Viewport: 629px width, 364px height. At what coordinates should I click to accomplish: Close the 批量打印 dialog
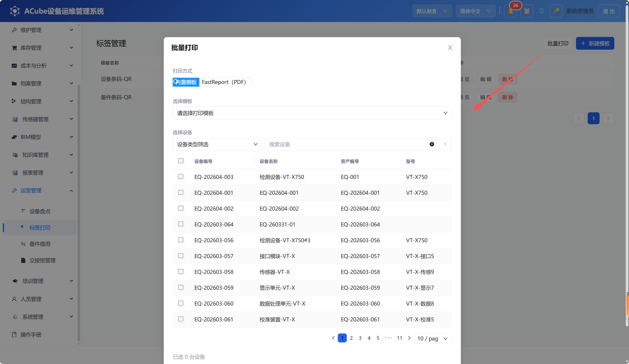click(x=450, y=47)
